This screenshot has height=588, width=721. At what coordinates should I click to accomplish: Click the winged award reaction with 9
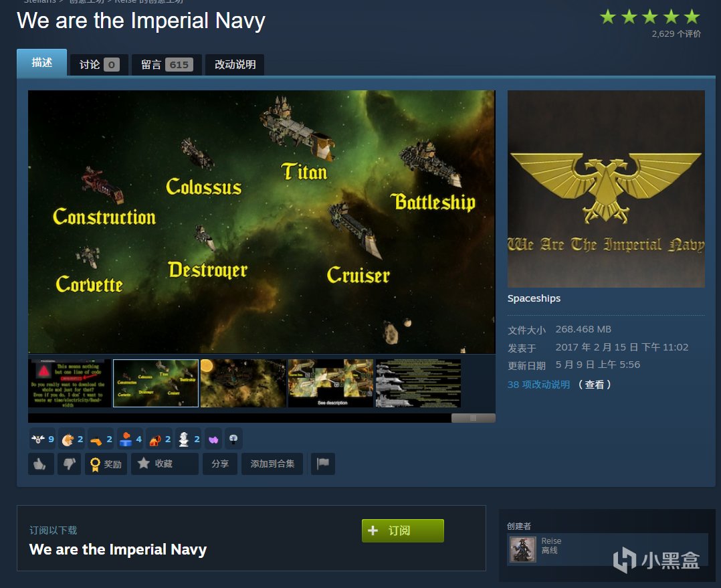pyautogui.click(x=42, y=439)
